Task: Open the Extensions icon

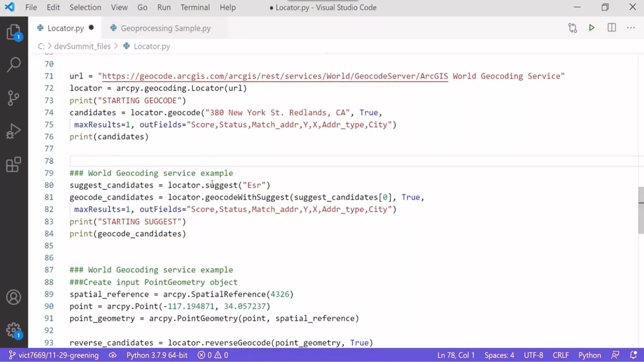Action: pos(14,164)
